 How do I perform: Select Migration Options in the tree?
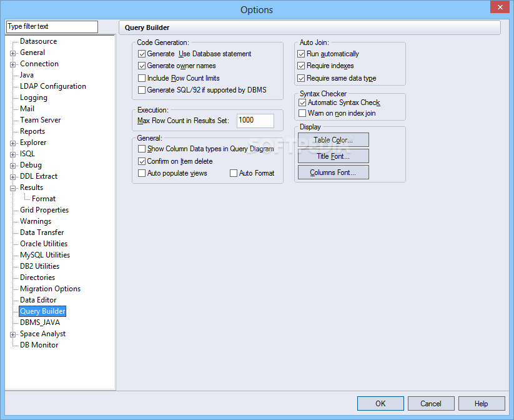tap(50, 289)
